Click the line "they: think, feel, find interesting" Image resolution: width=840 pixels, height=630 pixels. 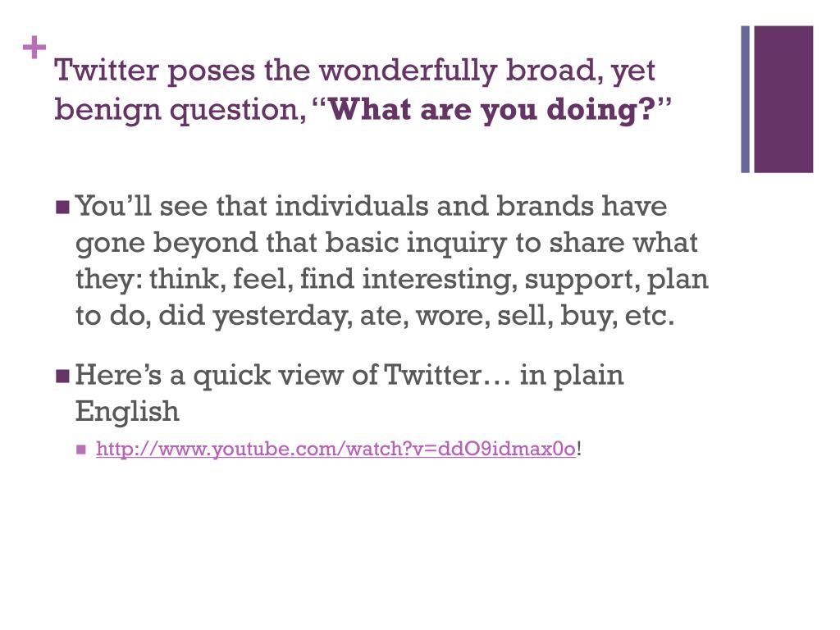392,279
